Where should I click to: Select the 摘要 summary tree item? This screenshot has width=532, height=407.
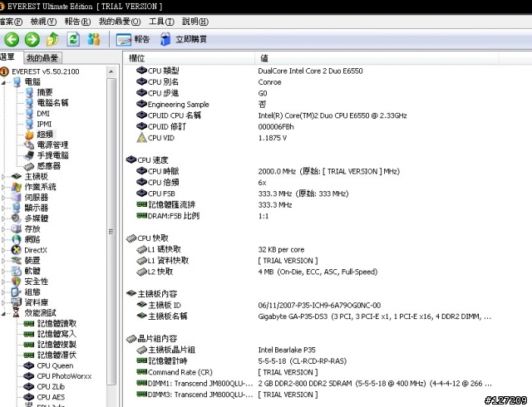45,92
